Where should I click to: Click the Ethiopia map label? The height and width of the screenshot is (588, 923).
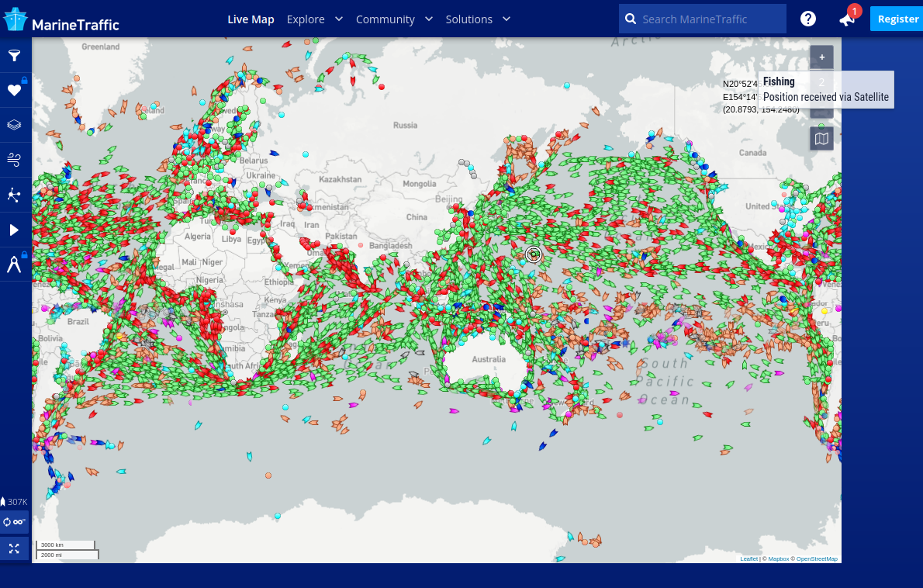(279, 282)
